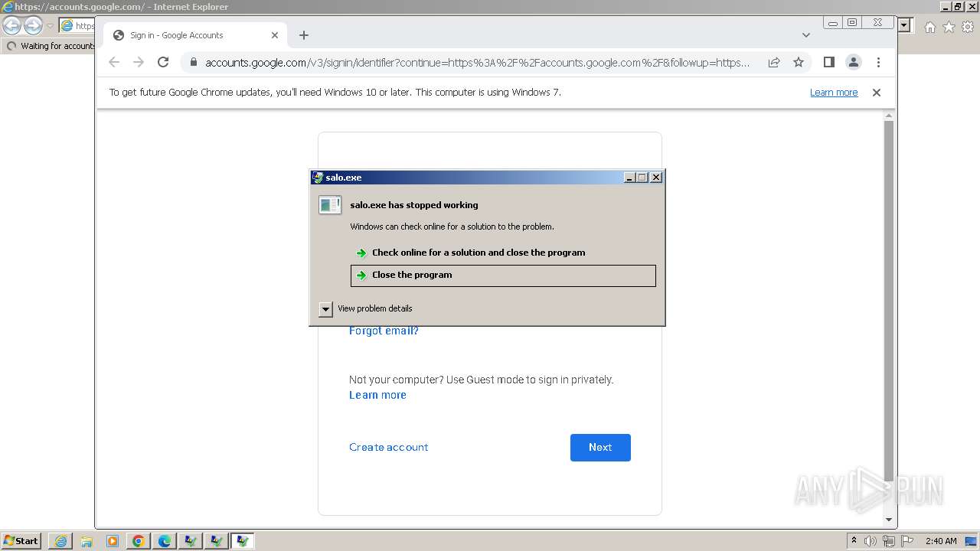Click the Microsoft Edge taskbar icon

click(165, 541)
